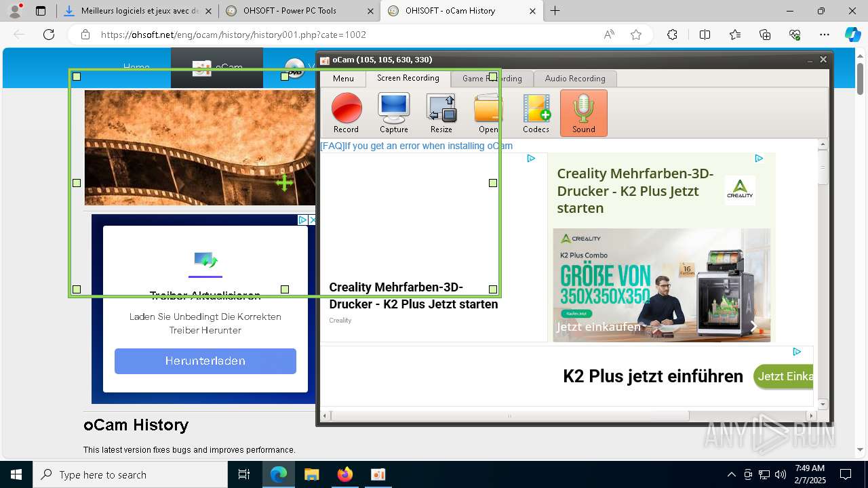868x488 pixels.
Task: Open the Copilot sidebar icon
Action: pos(852,35)
